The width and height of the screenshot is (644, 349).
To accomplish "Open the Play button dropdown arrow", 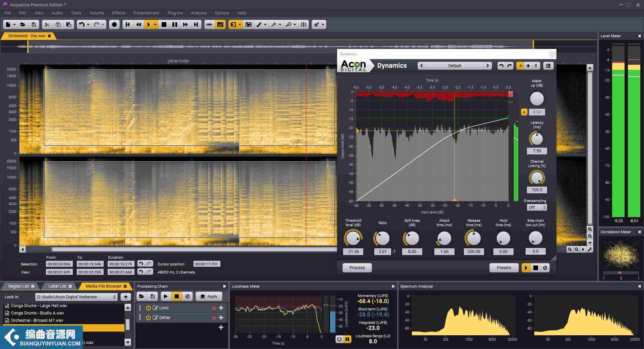I will tap(155, 24).
